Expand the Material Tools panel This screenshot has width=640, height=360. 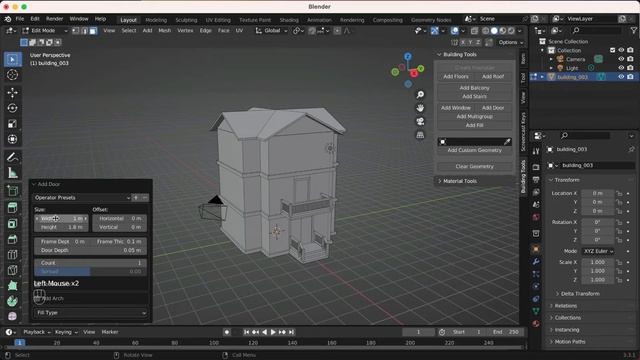tap(460, 181)
